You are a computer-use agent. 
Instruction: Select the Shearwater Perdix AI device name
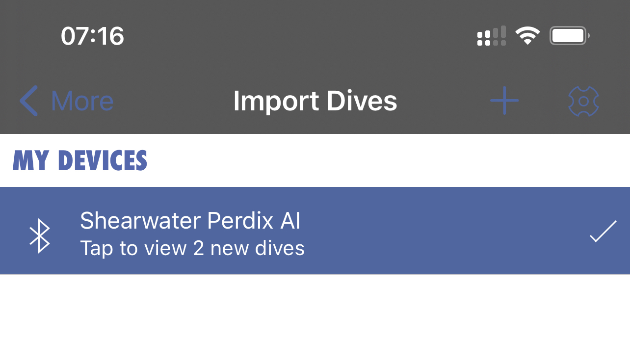click(x=190, y=221)
